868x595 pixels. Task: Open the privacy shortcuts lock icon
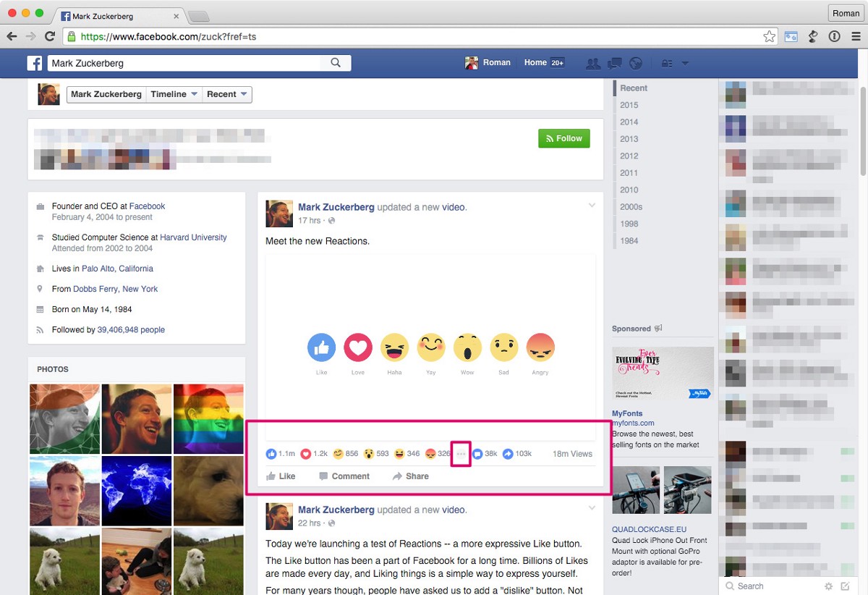point(667,64)
